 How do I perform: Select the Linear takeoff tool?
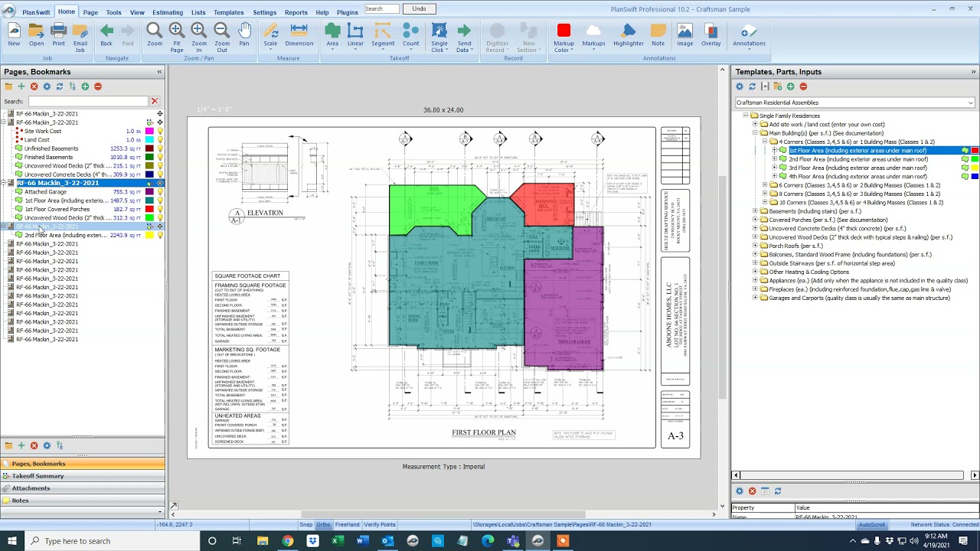point(355,35)
